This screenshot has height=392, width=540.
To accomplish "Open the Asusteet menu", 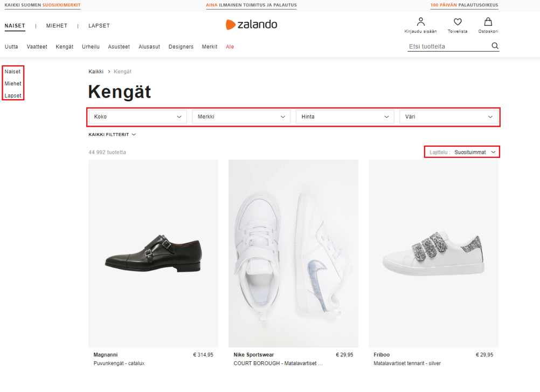I will pyautogui.click(x=119, y=47).
